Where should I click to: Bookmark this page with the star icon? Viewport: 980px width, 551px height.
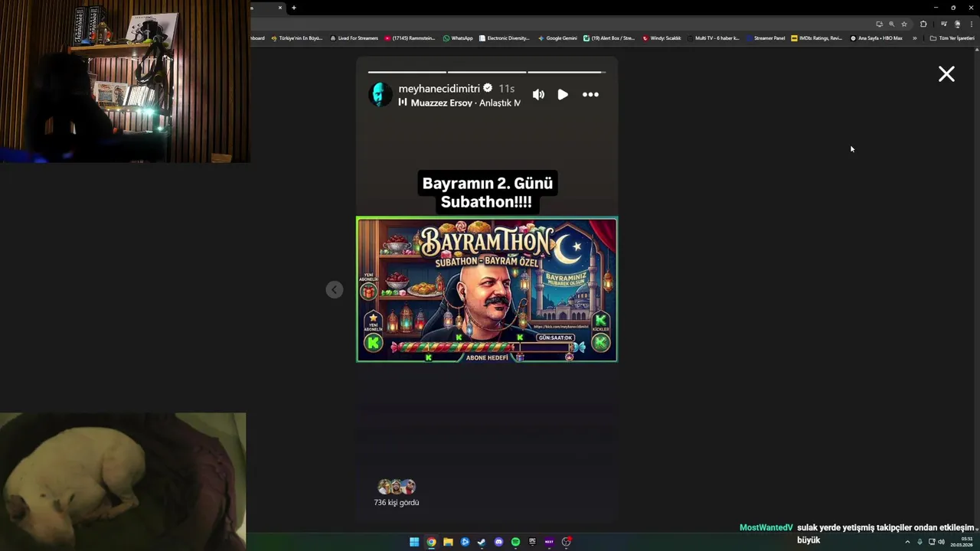click(x=904, y=24)
